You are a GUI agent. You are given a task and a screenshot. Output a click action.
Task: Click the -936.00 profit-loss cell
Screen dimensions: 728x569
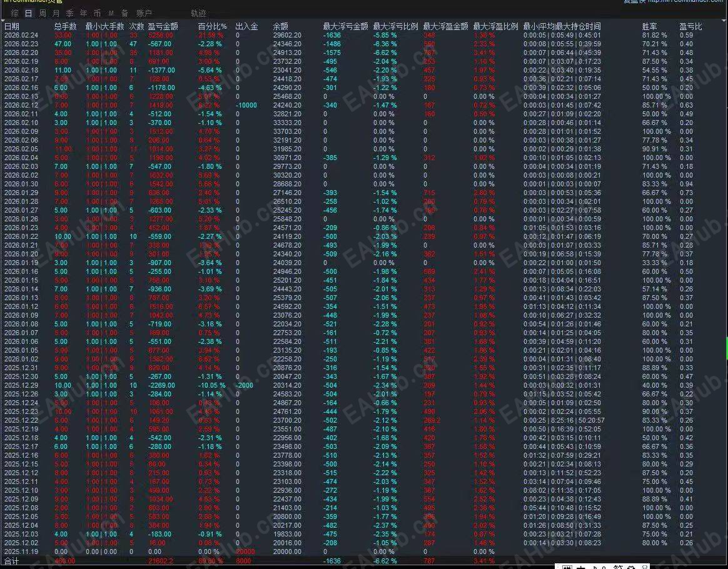tap(159, 289)
